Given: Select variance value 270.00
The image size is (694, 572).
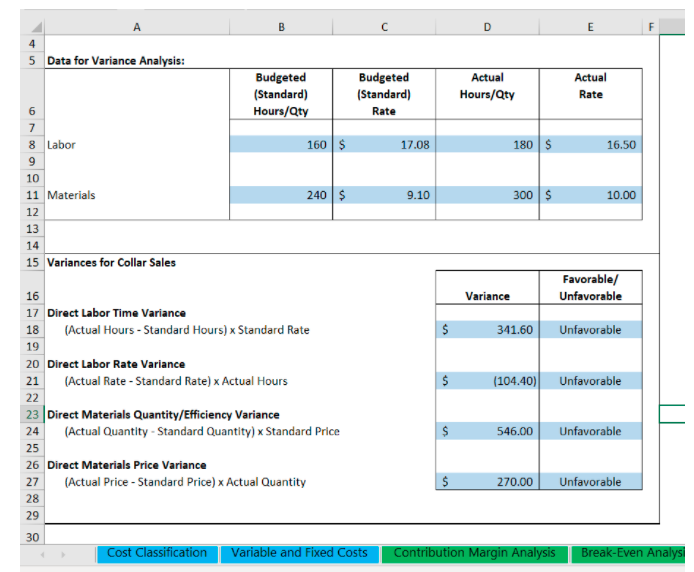Looking at the screenshot, I should coord(487,482).
